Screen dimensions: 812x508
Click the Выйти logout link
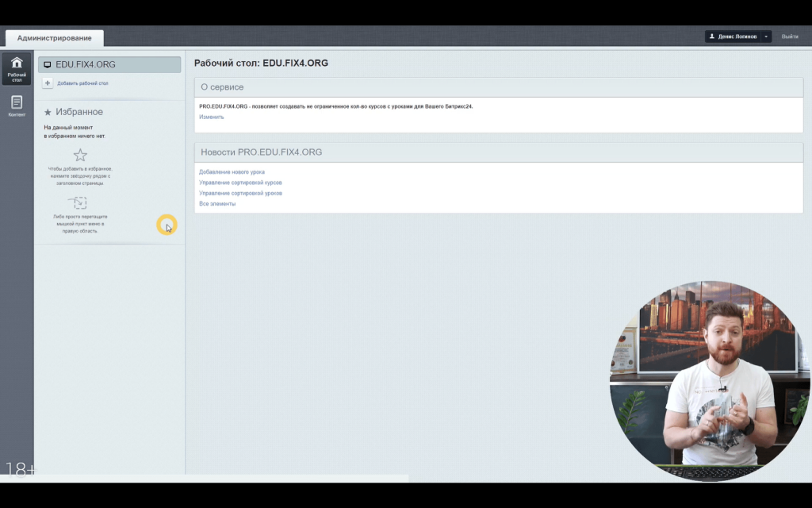789,37
